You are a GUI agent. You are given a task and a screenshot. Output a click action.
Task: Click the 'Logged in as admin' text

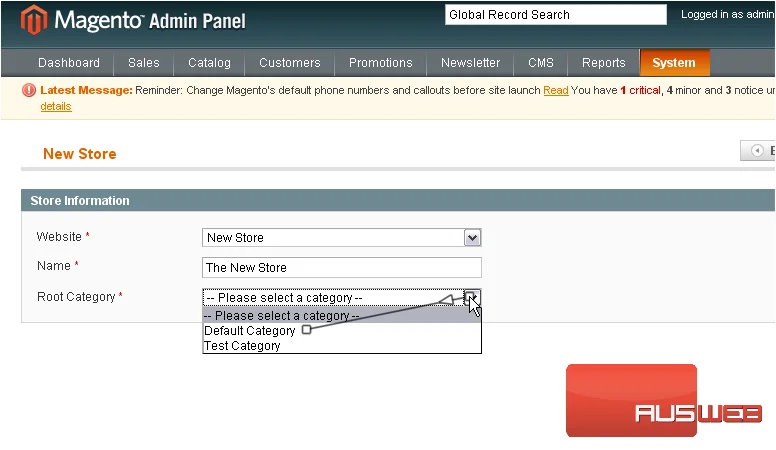click(x=728, y=14)
